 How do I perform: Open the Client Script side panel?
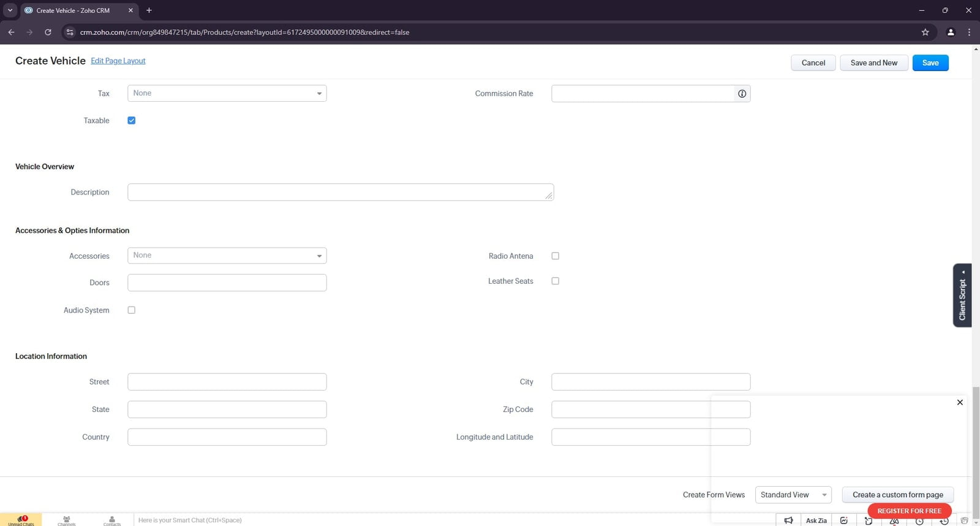coord(962,295)
